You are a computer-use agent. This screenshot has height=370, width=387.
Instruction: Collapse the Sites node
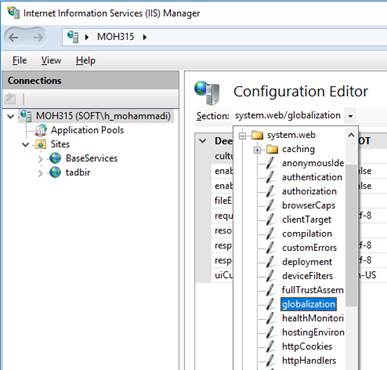coord(26,145)
